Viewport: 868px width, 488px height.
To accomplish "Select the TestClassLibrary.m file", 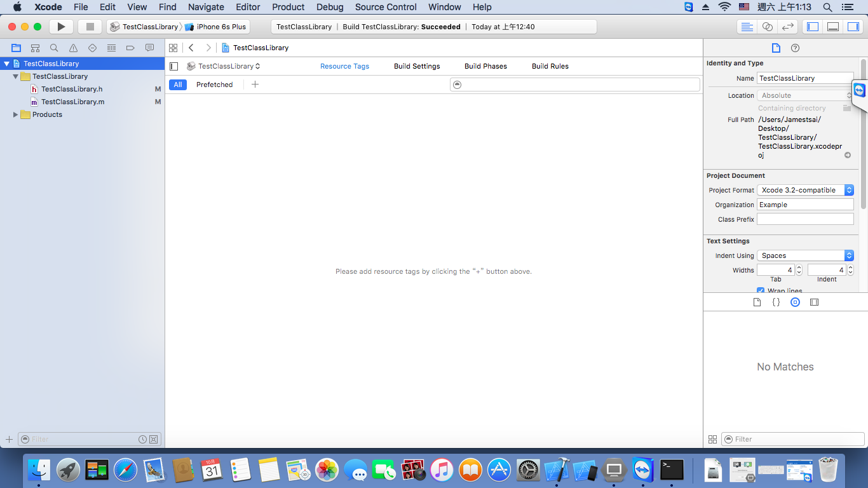I will pos(73,102).
